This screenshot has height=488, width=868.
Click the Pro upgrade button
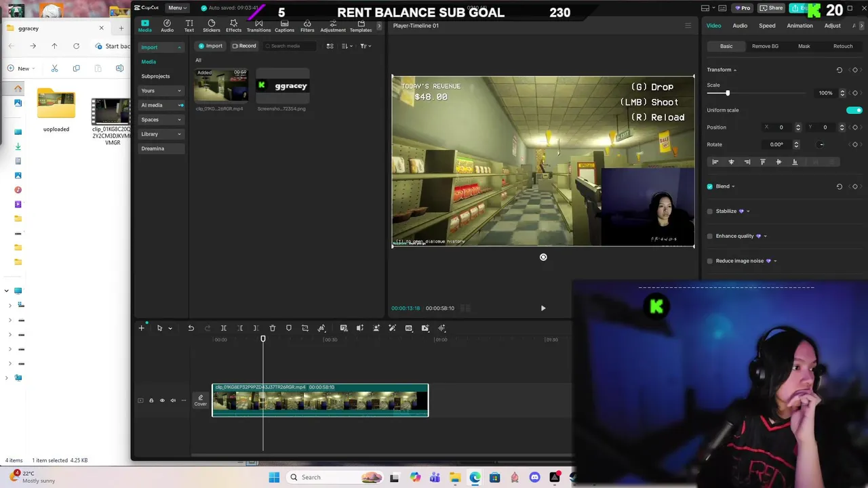(x=742, y=8)
